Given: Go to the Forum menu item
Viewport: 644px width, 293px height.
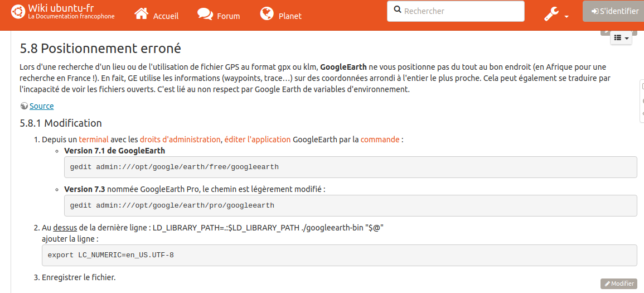Looking at the screenshot, I should pyautogui.click(x=228, y=16).
